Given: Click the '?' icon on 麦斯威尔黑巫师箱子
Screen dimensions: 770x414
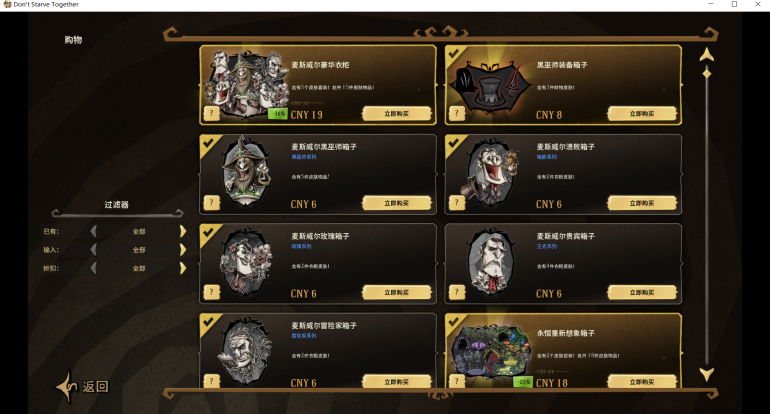Looking at the screenshot, I should coord(212,202).
